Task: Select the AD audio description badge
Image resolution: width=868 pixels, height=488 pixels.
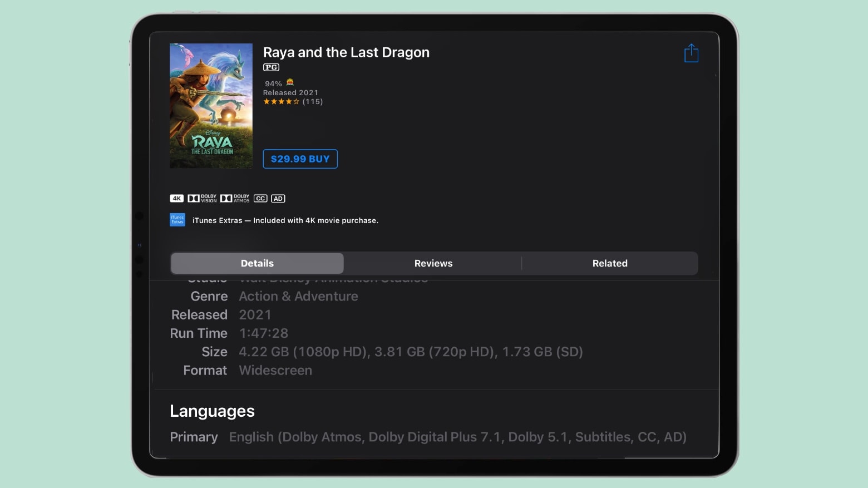Action: click(x=277, y=198)
